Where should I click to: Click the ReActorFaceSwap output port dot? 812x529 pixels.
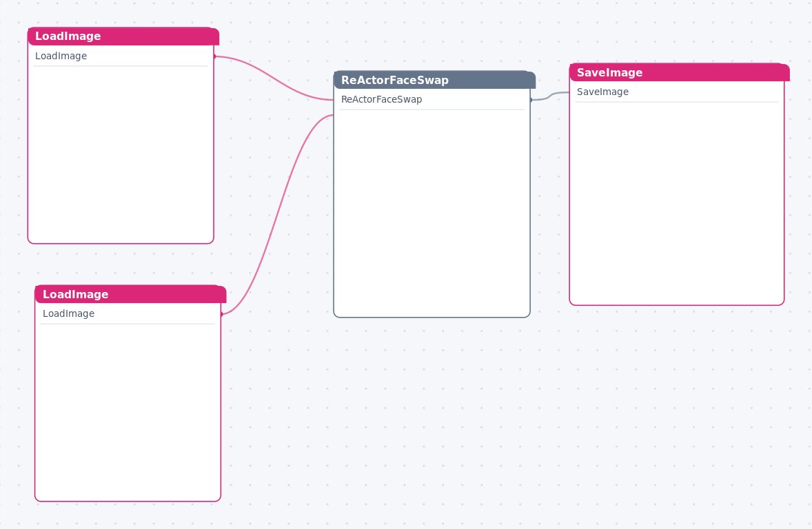pyautogui.click(x=531, y=99)
